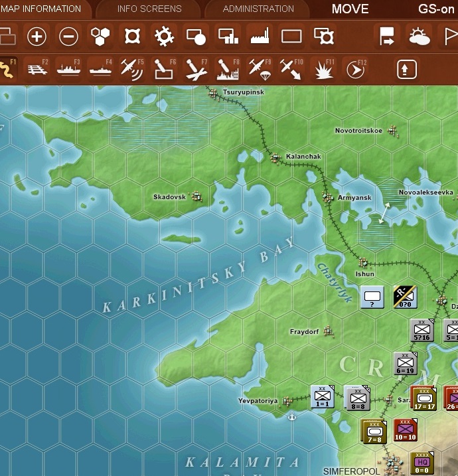Open the INFO SCREENS tab
The image size is (458, 476).
(149, 9)
